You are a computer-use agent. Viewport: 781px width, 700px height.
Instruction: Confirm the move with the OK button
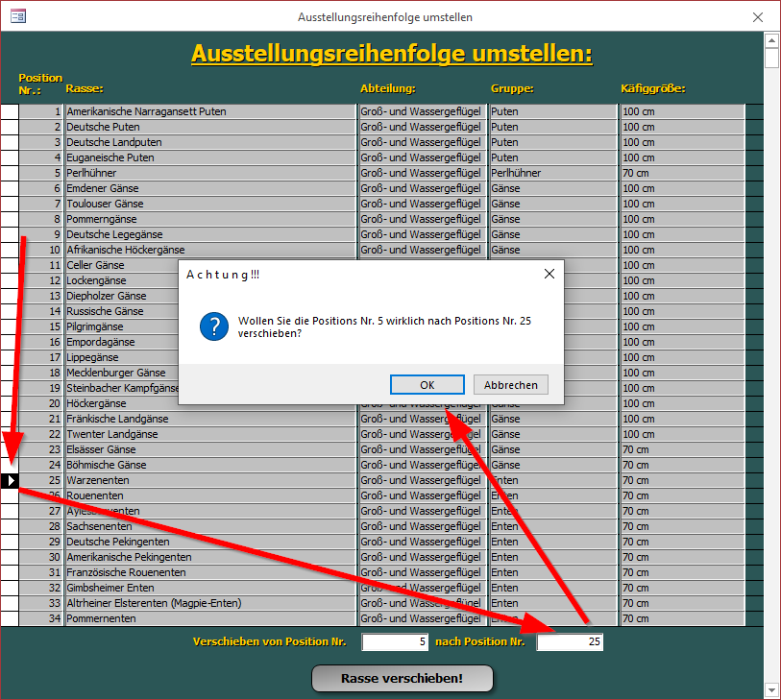click(x=427, y=384)
